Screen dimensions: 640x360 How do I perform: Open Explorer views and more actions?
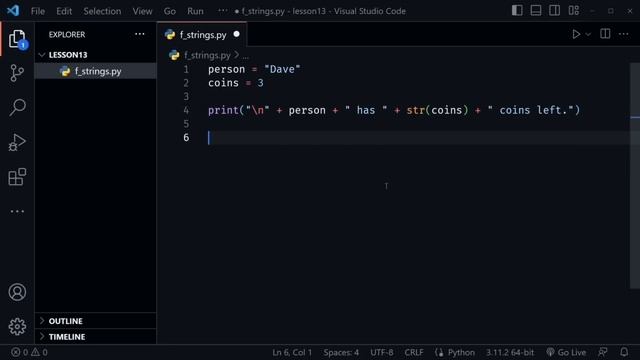(x=140, y=34)
